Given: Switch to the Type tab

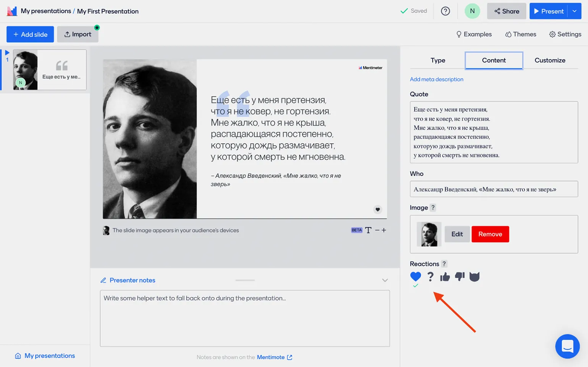Looking at the screenshot, I should (438, 60).
